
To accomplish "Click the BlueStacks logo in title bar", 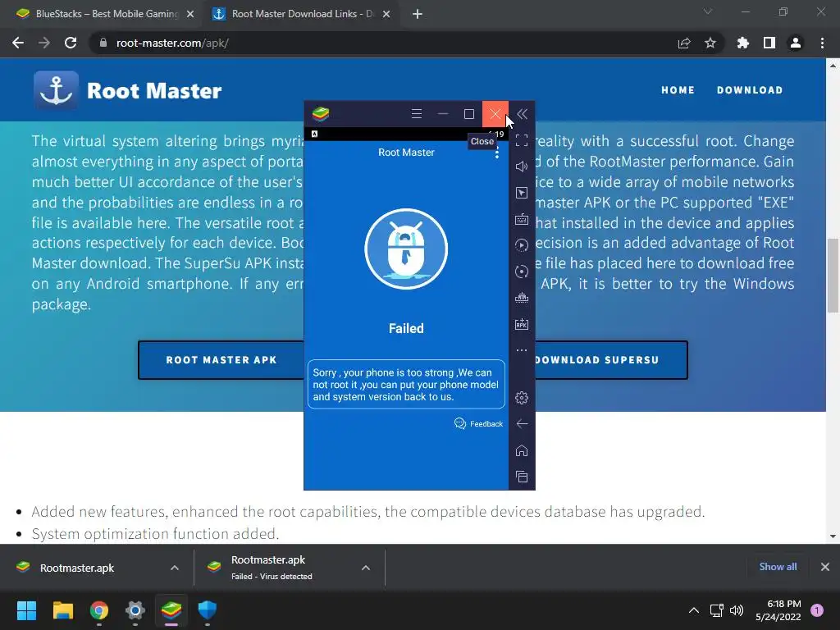I will click(321, 114).
